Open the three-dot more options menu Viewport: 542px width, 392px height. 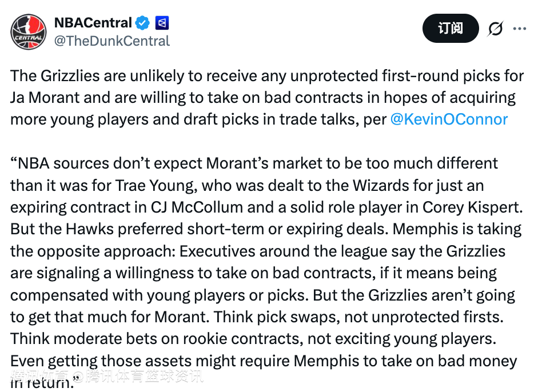pos(520,28)
